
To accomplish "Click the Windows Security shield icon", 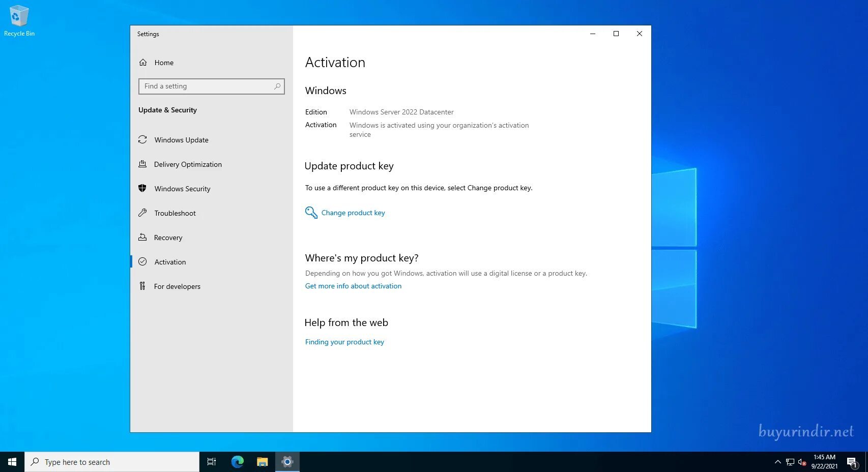I will [x=142, y=188].
